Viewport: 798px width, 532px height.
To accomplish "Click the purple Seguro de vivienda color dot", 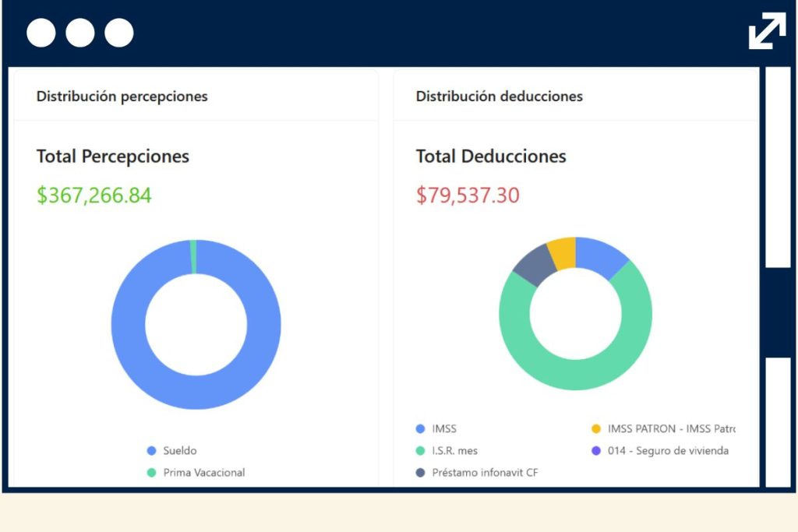I will tap(596, 450).
